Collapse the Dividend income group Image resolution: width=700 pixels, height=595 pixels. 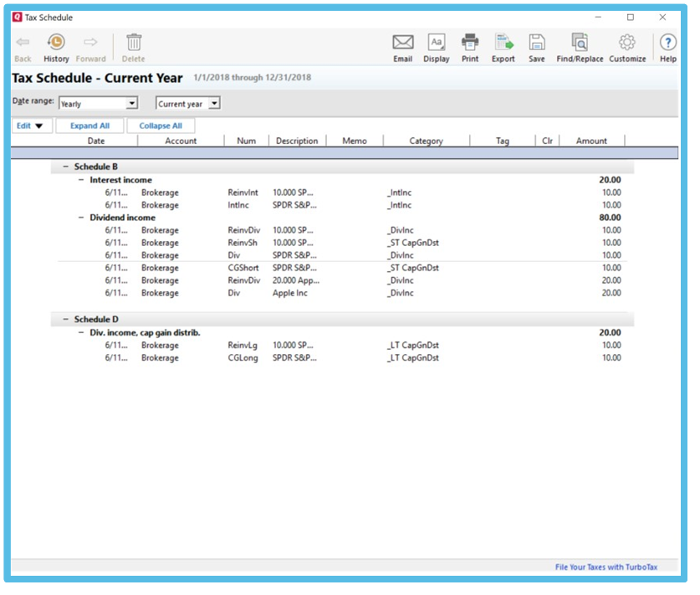(81, 218)
